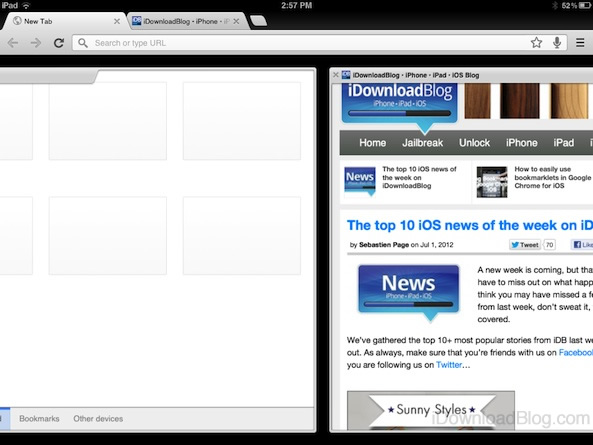This screenshot has height=445, width=593.
Task: Tap the Bluetooth status icon
Action: [555, 5]
